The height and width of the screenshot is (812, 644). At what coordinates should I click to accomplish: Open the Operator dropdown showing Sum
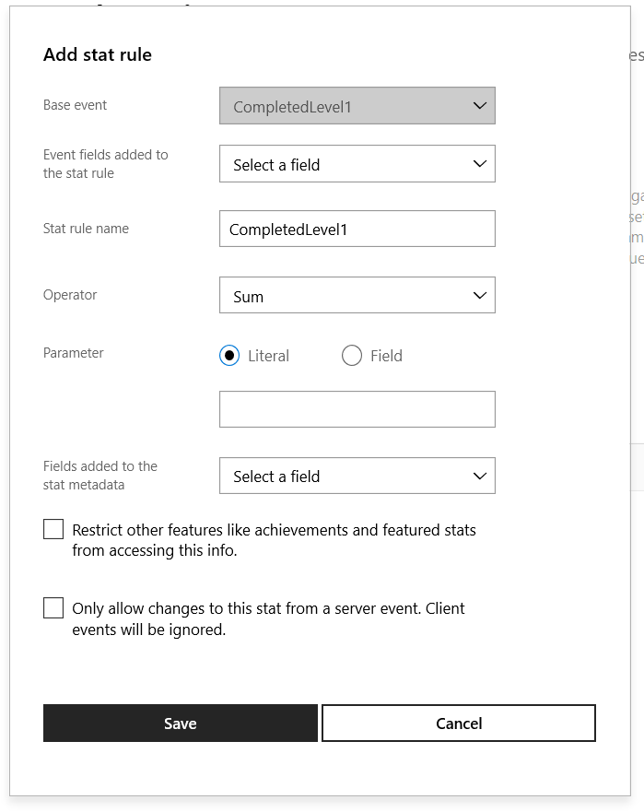(357, 295)
